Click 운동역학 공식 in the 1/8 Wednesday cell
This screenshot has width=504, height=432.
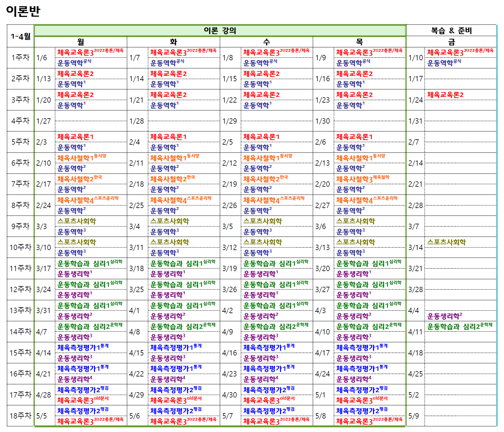point(260,63)
